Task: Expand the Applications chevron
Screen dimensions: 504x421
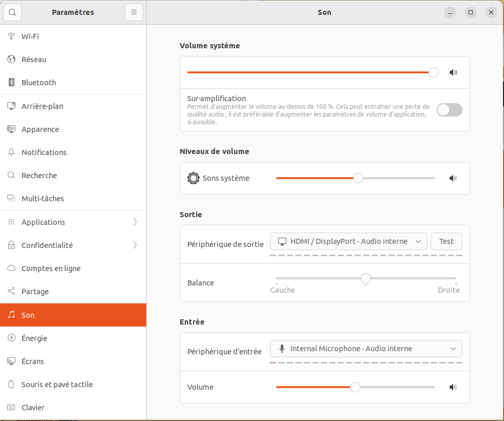Action: click(135, 222)
